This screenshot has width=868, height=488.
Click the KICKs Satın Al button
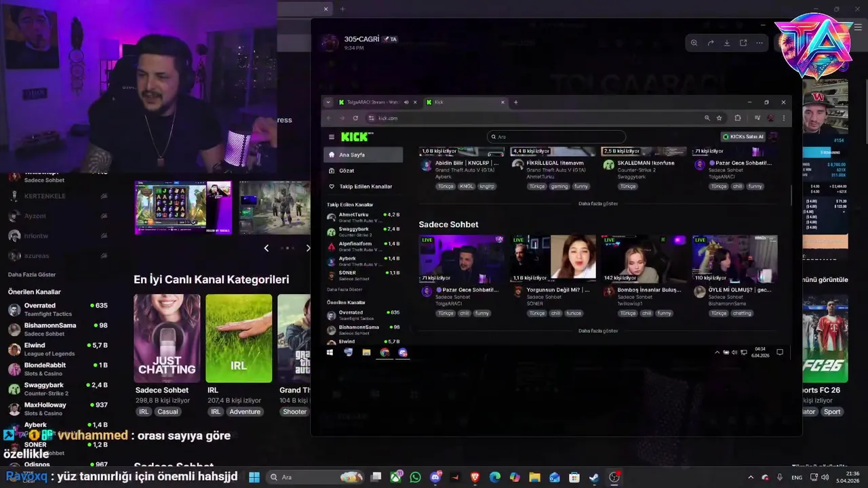coord(743,137)
